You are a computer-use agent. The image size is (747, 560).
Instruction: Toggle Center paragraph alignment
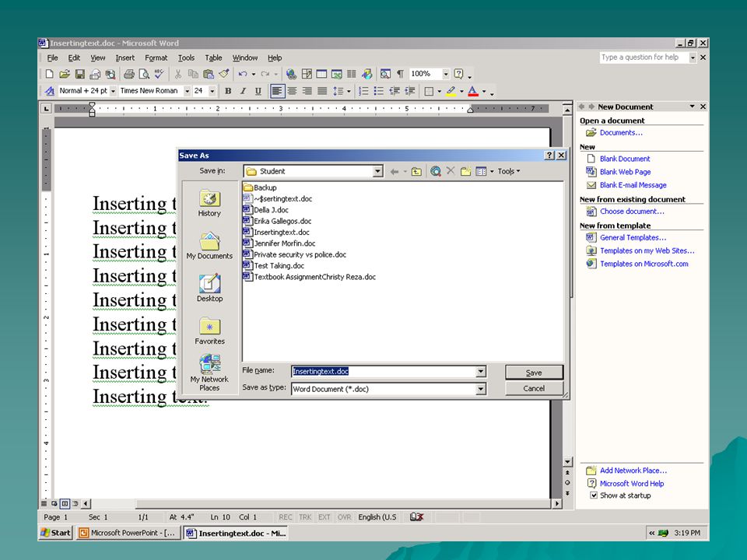(292, 91)
